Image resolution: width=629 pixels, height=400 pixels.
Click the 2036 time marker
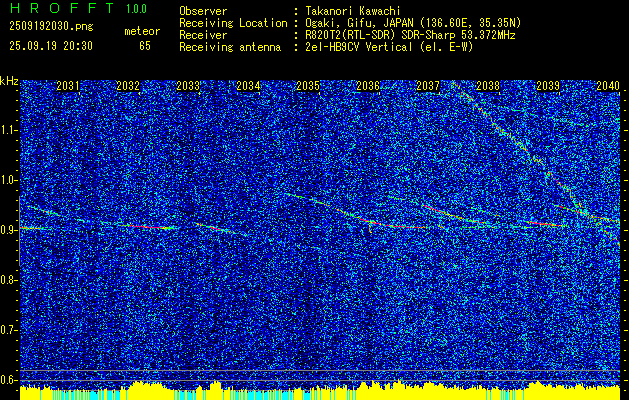(368, 86)
